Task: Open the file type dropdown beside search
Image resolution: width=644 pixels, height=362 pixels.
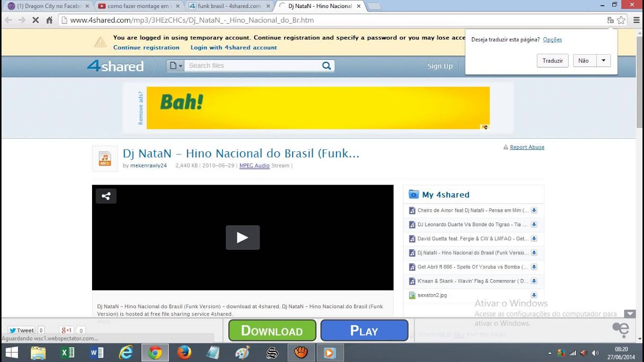Action: tap(175, 65)
